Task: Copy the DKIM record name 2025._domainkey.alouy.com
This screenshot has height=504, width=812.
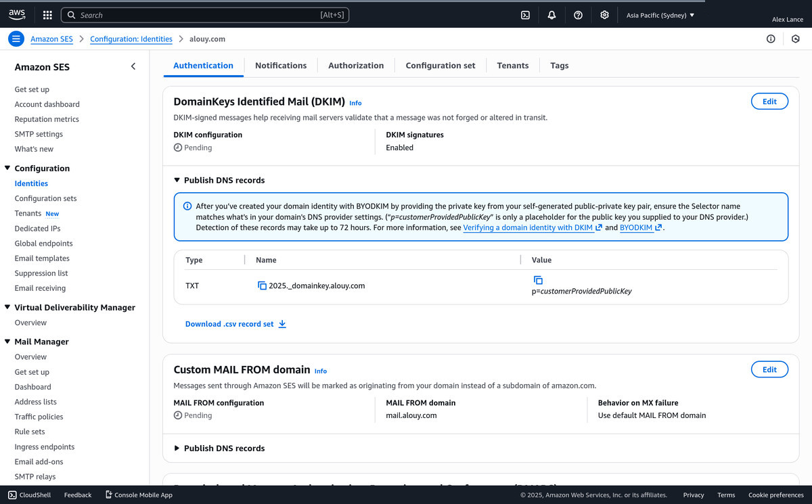Action: point(262,286)
